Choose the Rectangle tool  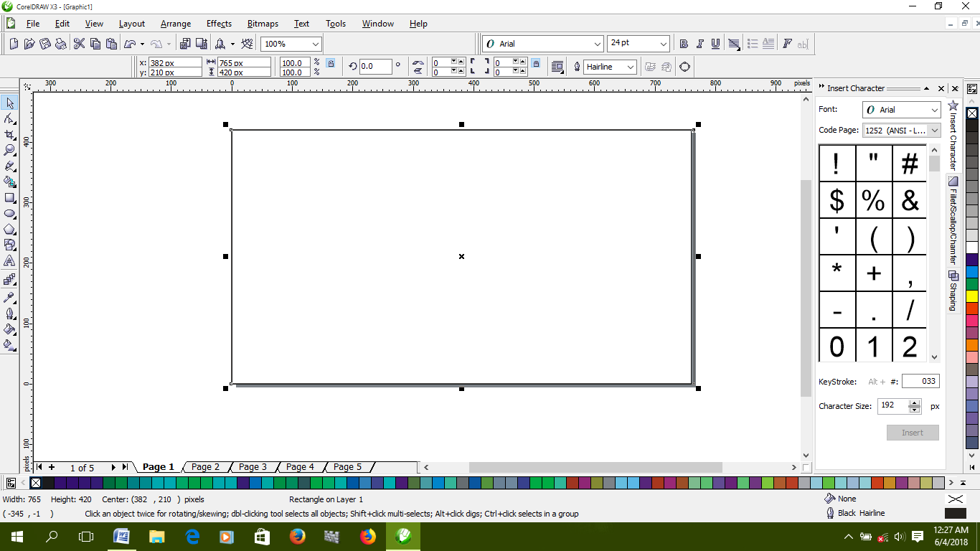pos(10,199)
